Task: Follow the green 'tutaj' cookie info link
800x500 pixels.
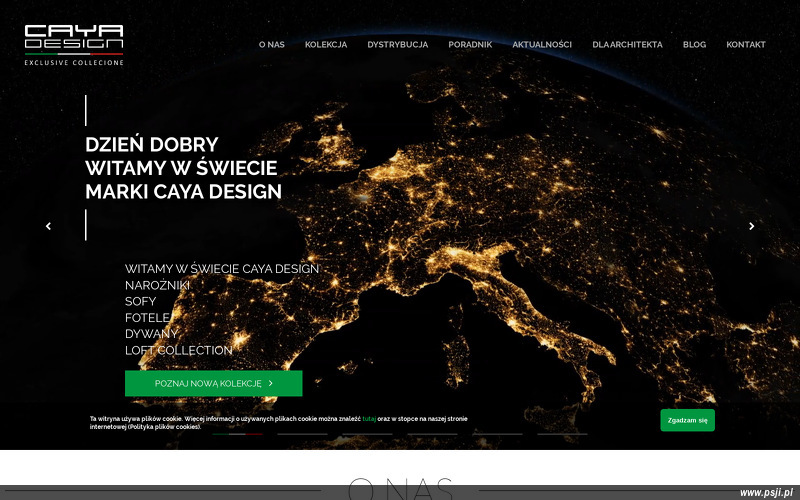Action: click(x=369, y=419)
